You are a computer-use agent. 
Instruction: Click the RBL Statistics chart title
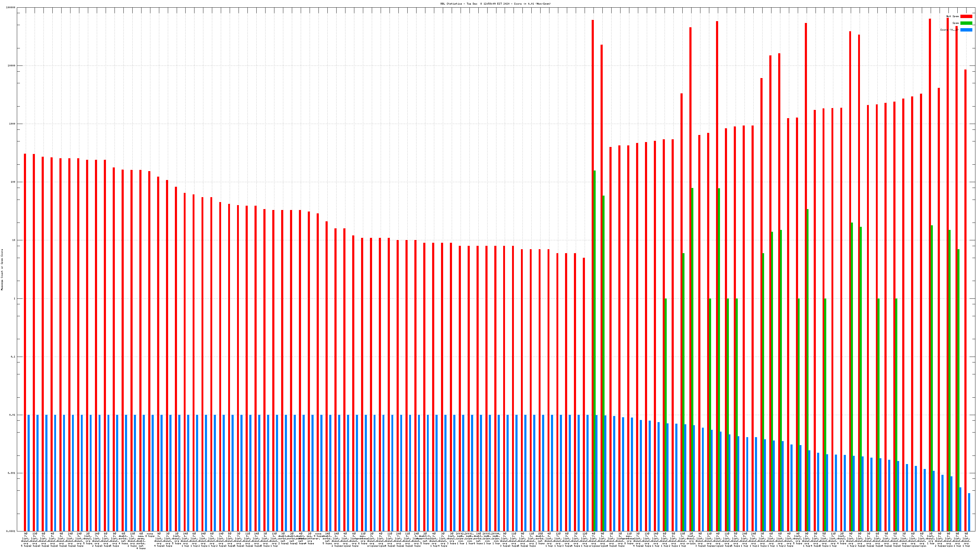click(x=495, y=4)
